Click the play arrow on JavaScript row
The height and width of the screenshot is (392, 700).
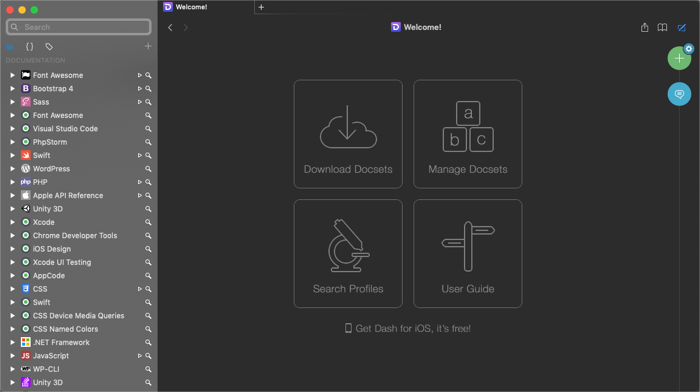140,356
